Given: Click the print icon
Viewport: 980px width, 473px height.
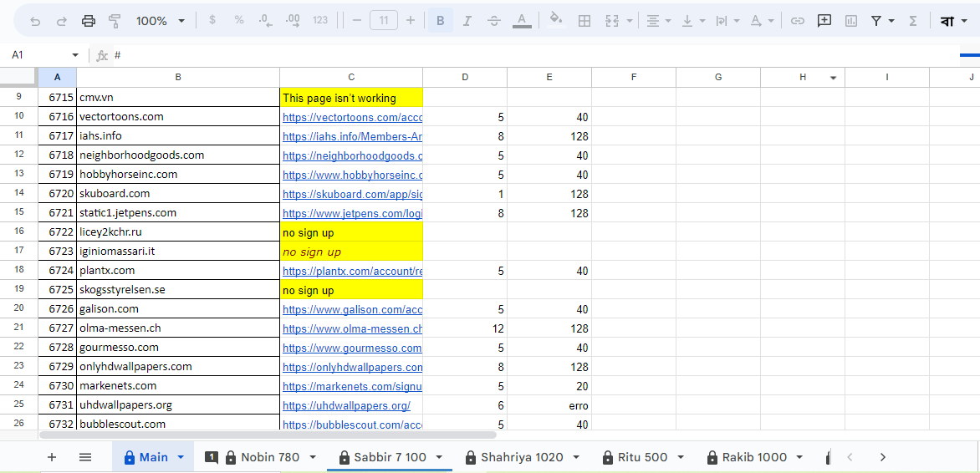Looking at the screenshot, I should pyautogui.click(x=89, y=21).
